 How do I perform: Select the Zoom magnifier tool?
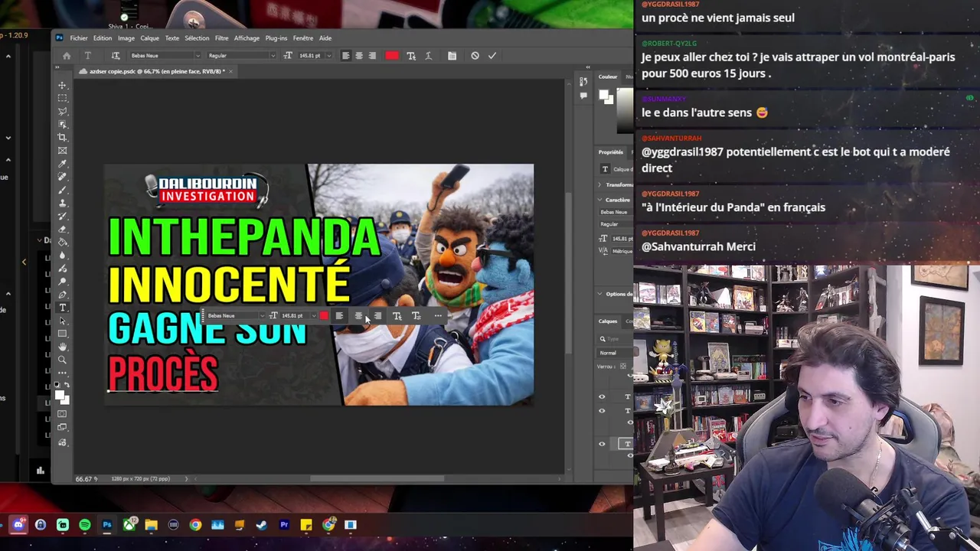[x=63, y=360]
